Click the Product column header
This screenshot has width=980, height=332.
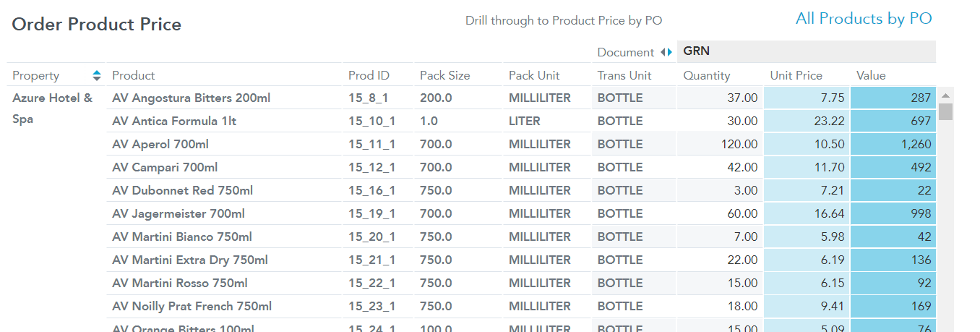134,75
